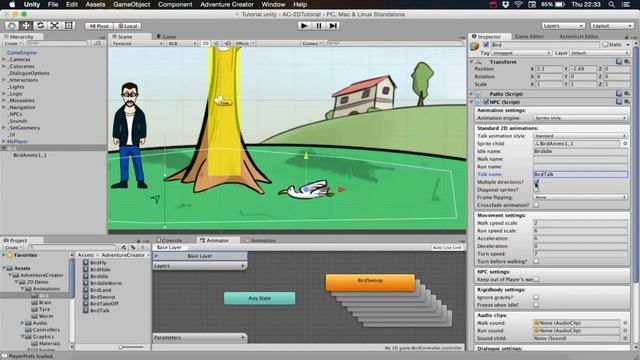Select the Rect transform tool
This screenshot has width=640, height=360.
pos(69,26)
